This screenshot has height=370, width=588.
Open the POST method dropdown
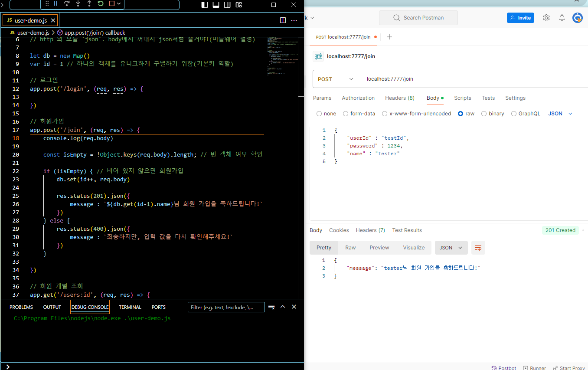click(x=336, y=79)
